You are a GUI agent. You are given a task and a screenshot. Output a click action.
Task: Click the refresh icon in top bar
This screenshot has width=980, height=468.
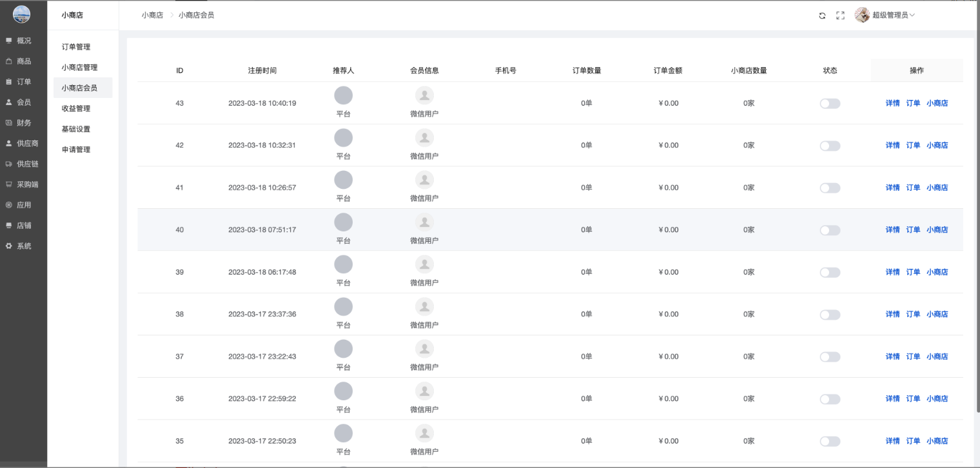(822, 15)
